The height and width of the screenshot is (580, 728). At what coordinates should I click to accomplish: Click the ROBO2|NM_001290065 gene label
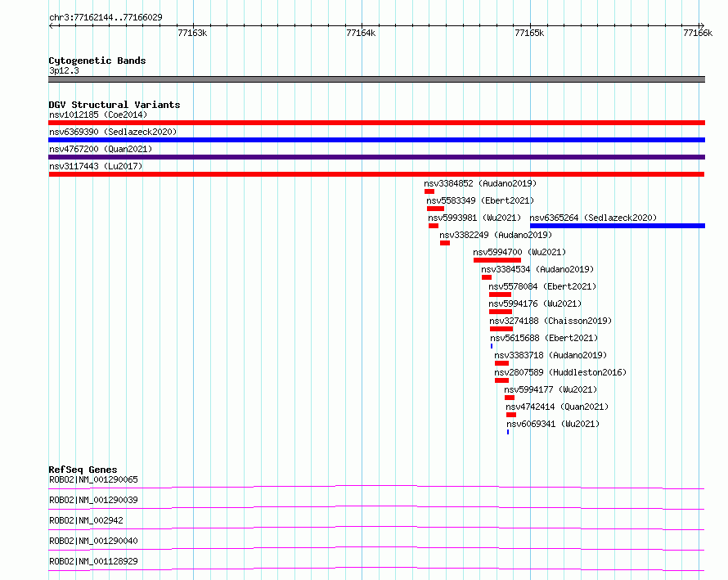93,479
